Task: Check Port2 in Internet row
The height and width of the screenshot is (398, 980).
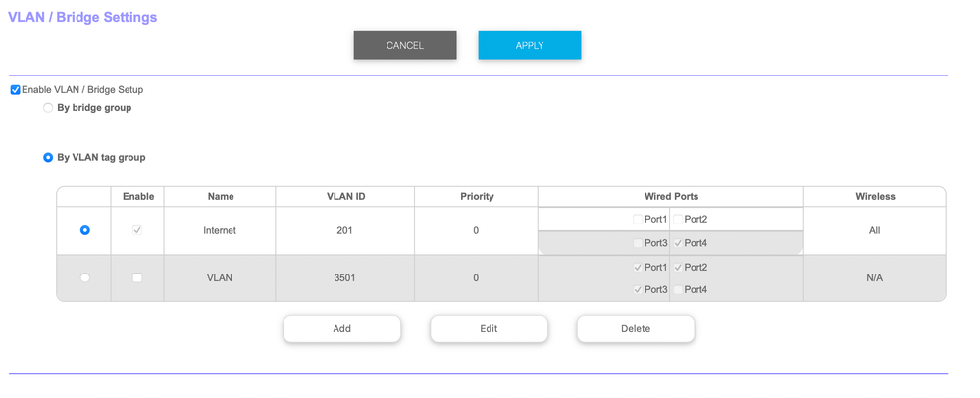Action: click(678, 220)
